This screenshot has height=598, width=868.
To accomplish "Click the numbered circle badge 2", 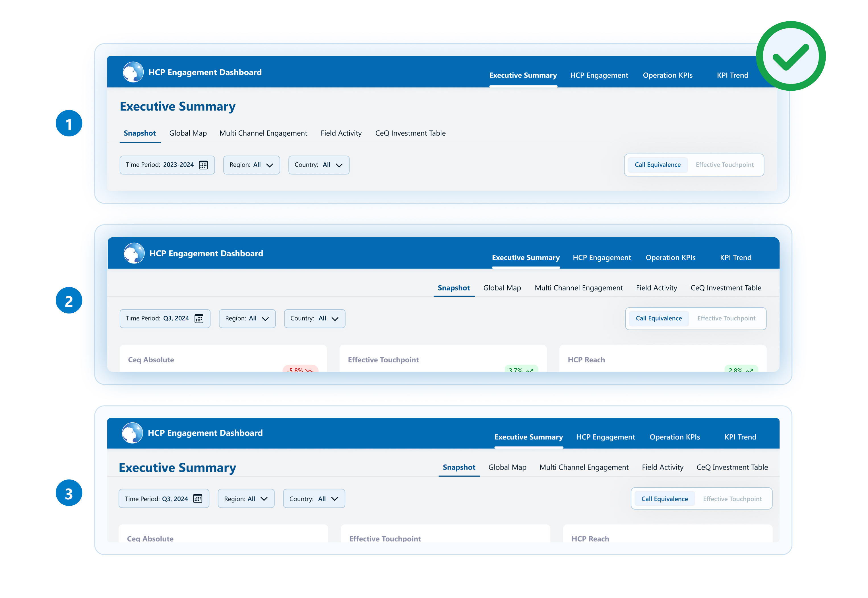I will point(69,300).
